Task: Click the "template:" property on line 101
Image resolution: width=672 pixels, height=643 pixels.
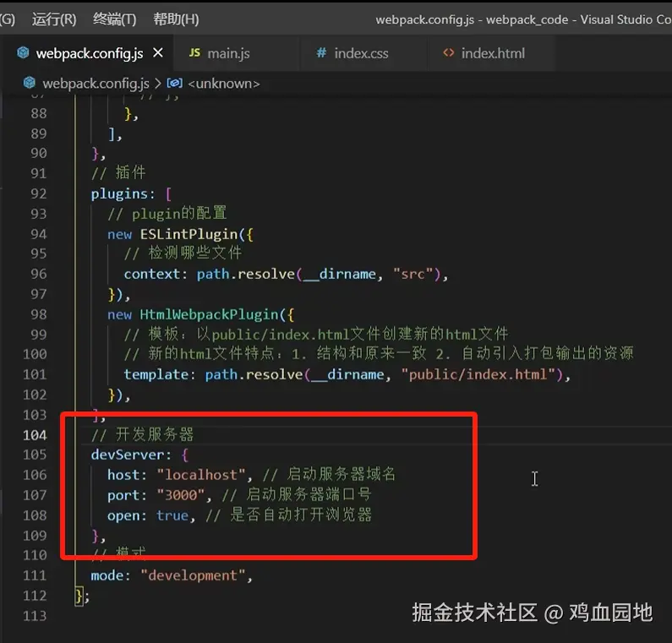Action: point(160,375)
